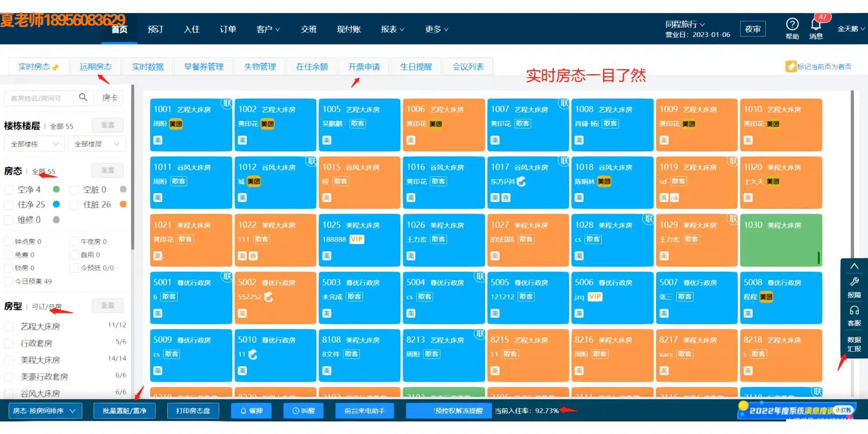868x434 pixels.
Task: Click the 联 badge on room 1007
Action: click(564, 103)
